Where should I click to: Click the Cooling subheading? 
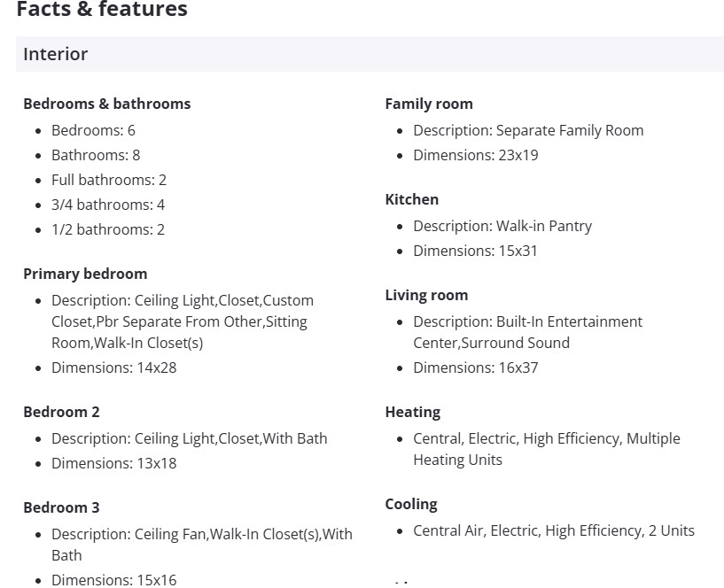[411, 504]
